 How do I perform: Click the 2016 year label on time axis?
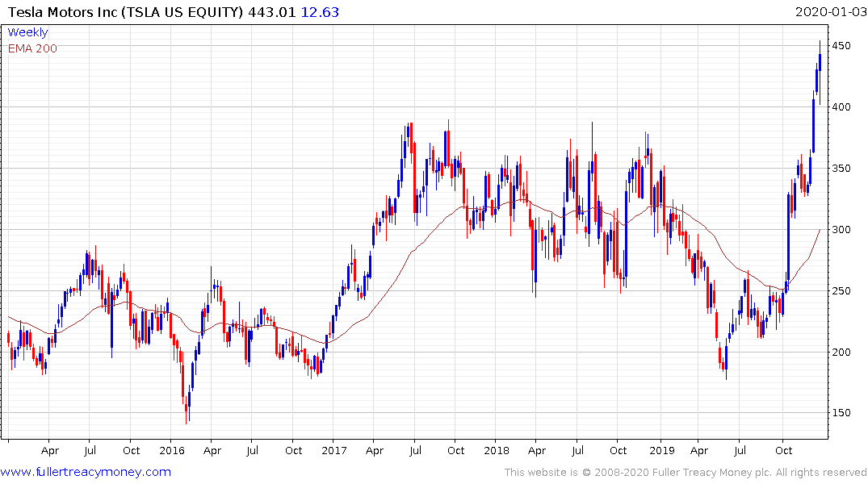(x=172, y=451)
